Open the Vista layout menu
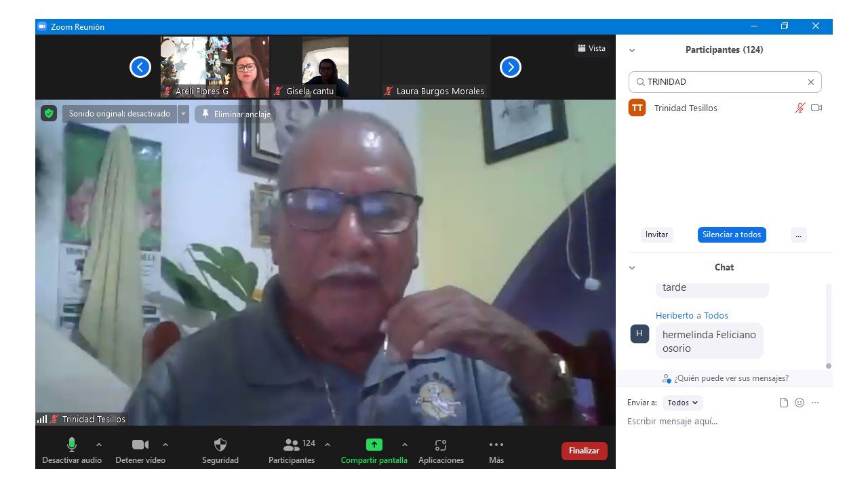The width and height of the screenshot is (868, 488). coord(591,48)
